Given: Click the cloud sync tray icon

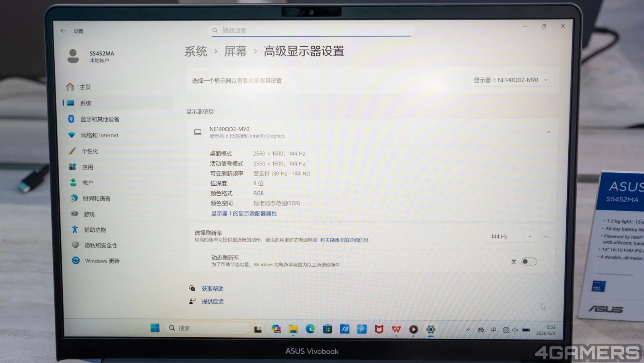Looking at the screenshot, I should (x=481, y=330).
